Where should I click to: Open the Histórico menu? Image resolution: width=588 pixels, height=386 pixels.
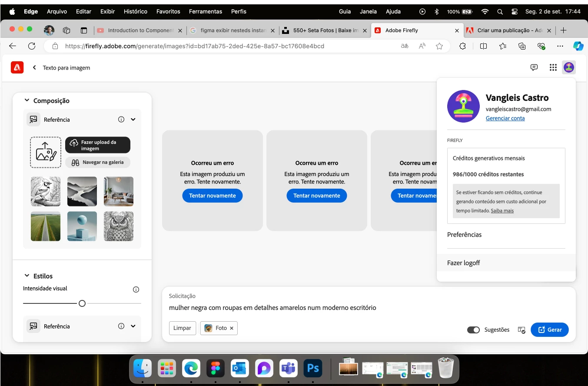click(x=136, y=11)
